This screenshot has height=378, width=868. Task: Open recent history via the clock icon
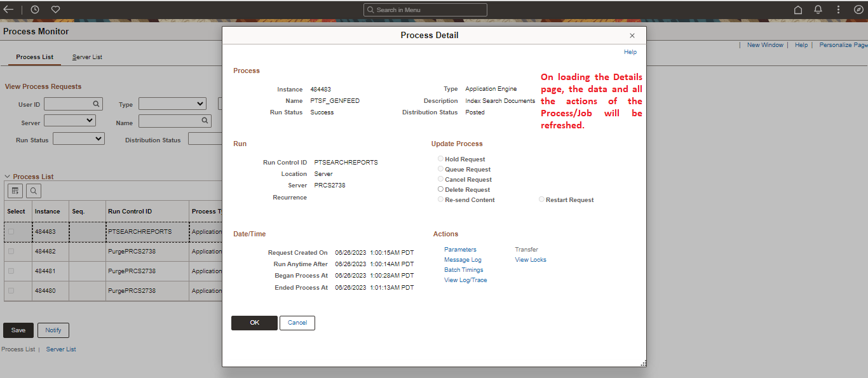coord(35,9)
